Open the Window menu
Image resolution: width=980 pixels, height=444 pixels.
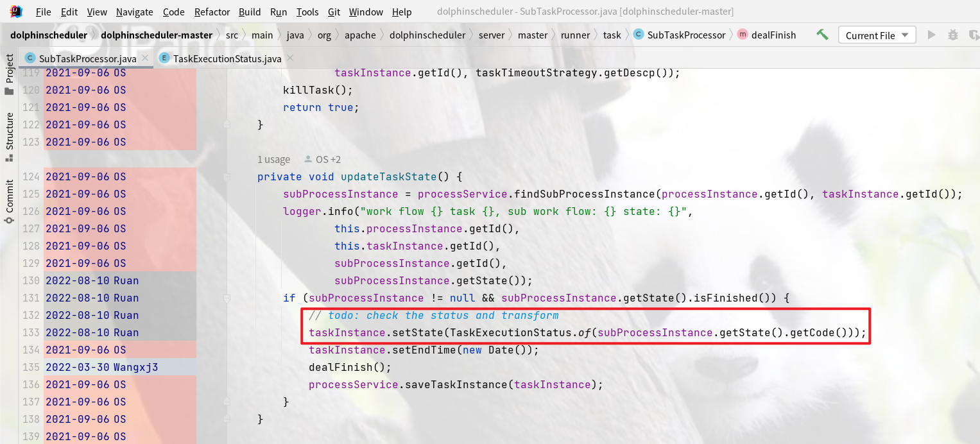point(366,12)
